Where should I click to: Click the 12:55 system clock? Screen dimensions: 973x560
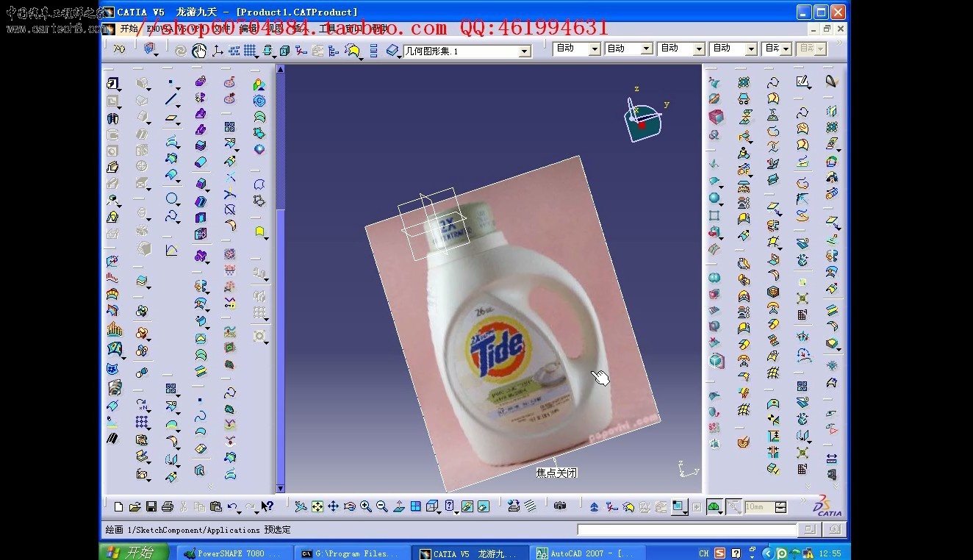830,553
